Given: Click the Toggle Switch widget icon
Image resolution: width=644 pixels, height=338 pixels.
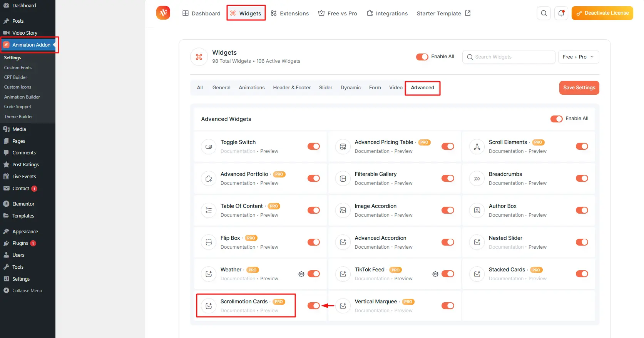Looking at the screenshot, I should click(209, 147).
